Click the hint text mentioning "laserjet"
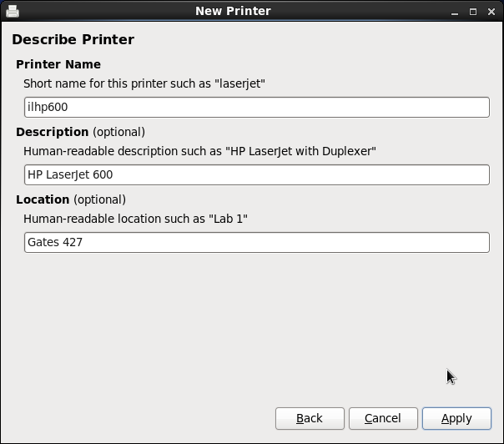This screenshot has width=504, height=444. (144, 83)
